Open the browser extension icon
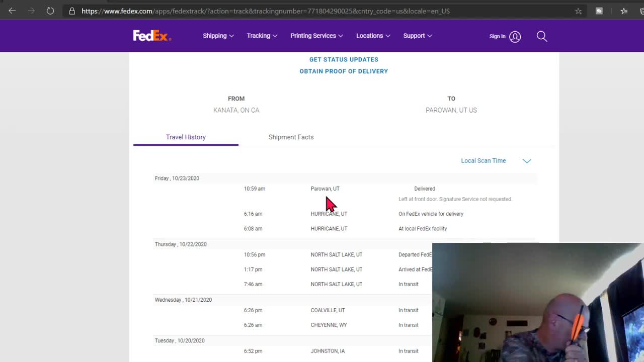This screenshot has width=644, height=362. tap(599, 11)
